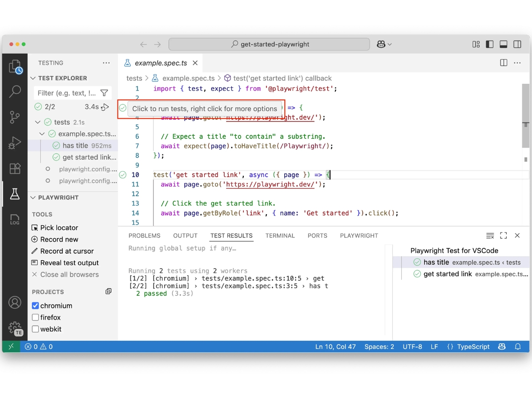
Task: Switch to the PROBLEMS tab
Action: pyautogui.click(x=145, y=236)
